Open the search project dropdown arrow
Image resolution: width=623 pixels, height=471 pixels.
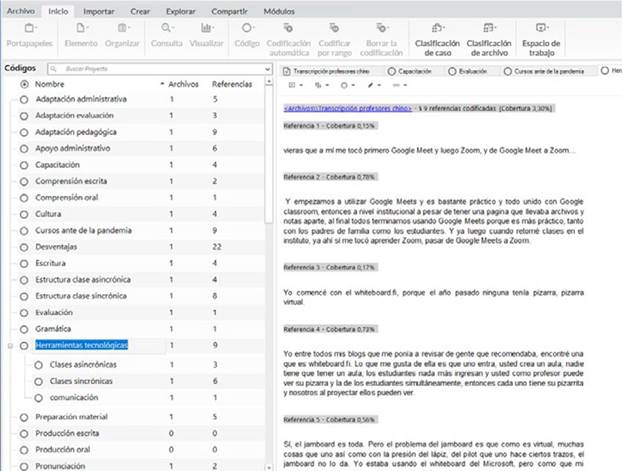tap(268, 70)
